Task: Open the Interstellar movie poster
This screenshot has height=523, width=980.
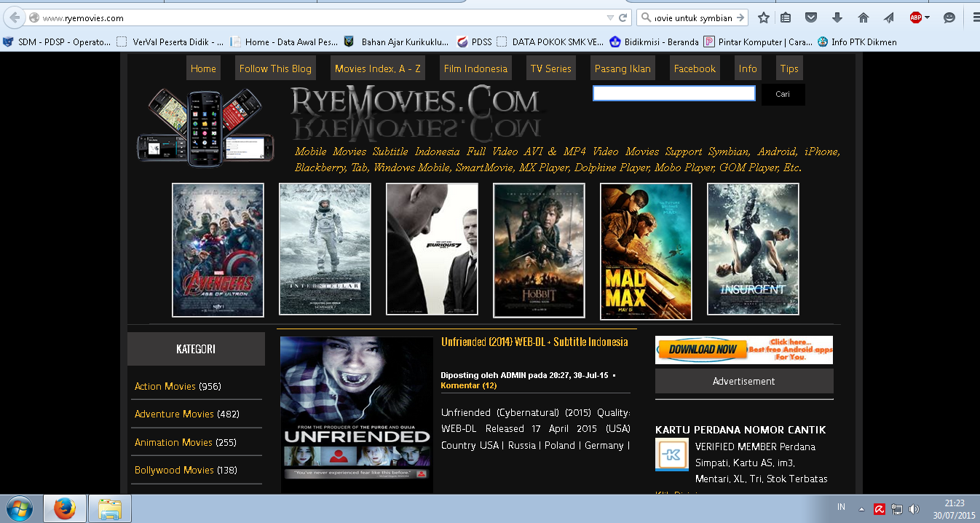Action: pyautogui.click(x=325, y=248)
